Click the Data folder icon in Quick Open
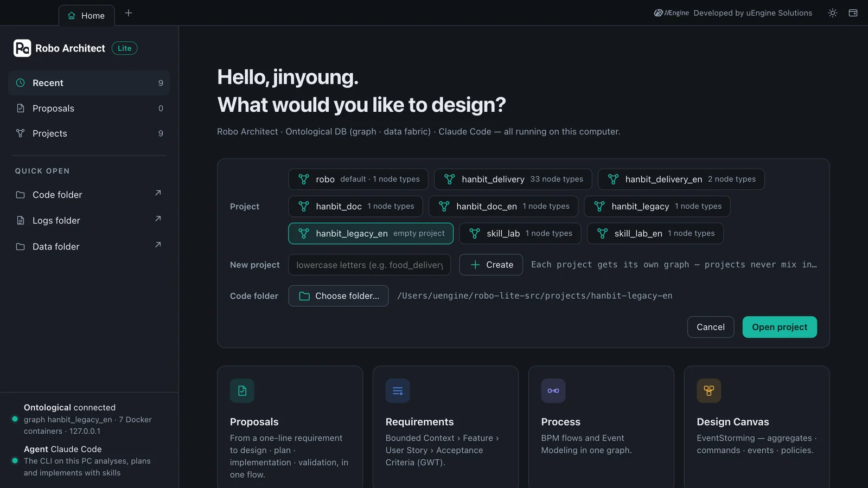 (21, 247)
